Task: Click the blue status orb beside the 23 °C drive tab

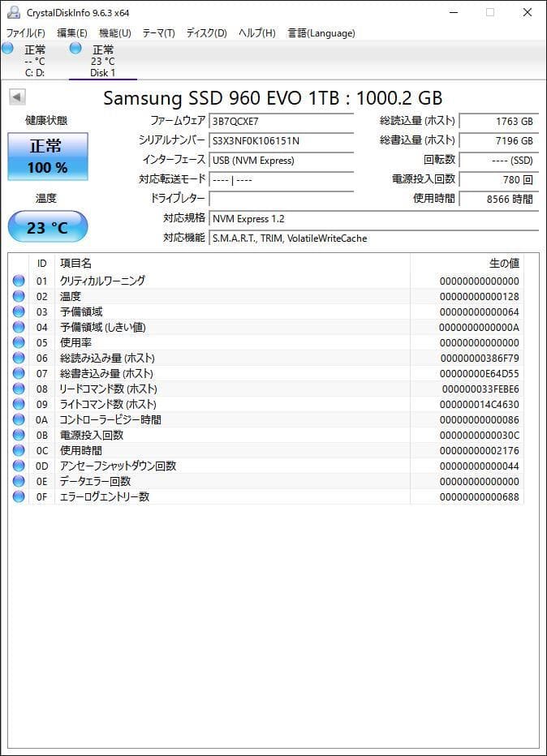Action: [x=75, y=48]
